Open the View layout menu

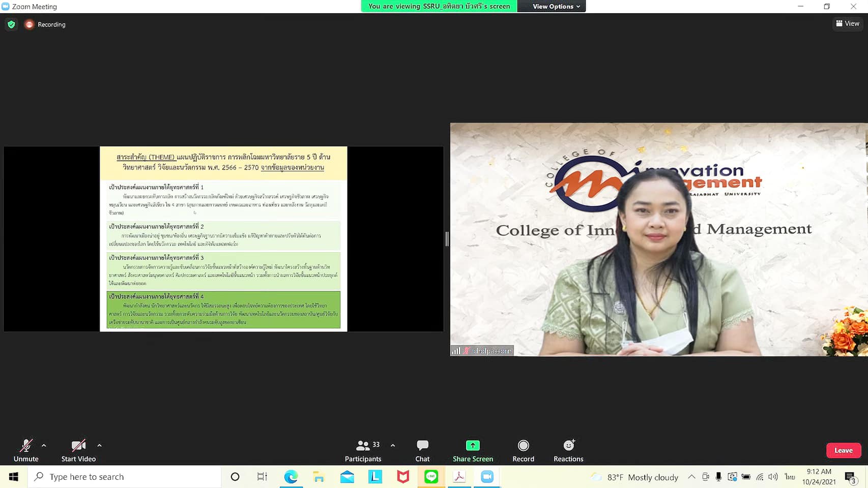coord(848,23)
